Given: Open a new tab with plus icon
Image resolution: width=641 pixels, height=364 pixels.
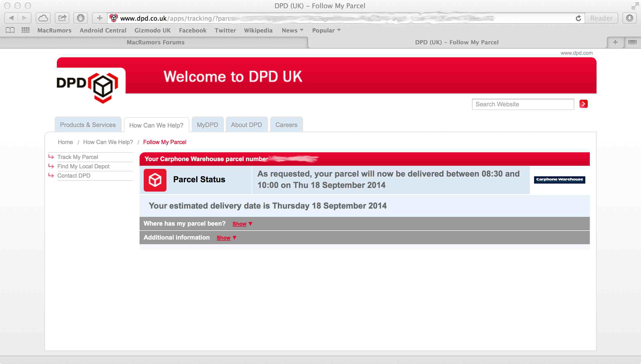Looking at the screenshot, I should (x=615, y=42).
